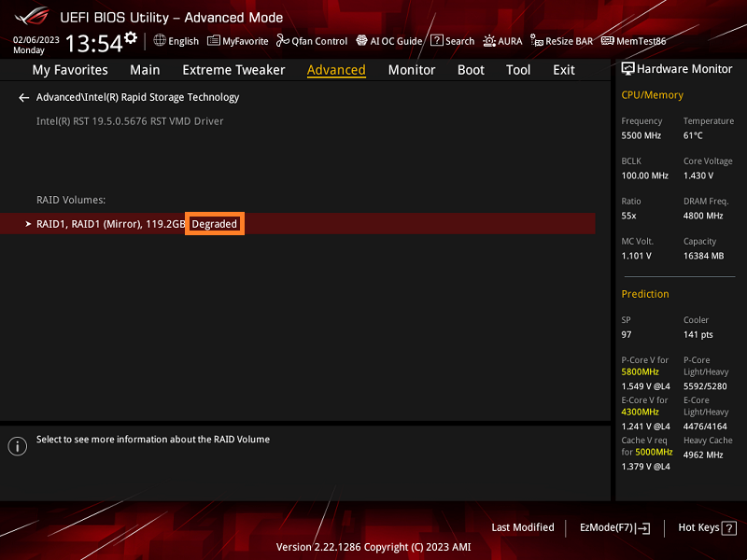Click the English language label
Viewport: 747px width, 560px height.
point(183,41)
